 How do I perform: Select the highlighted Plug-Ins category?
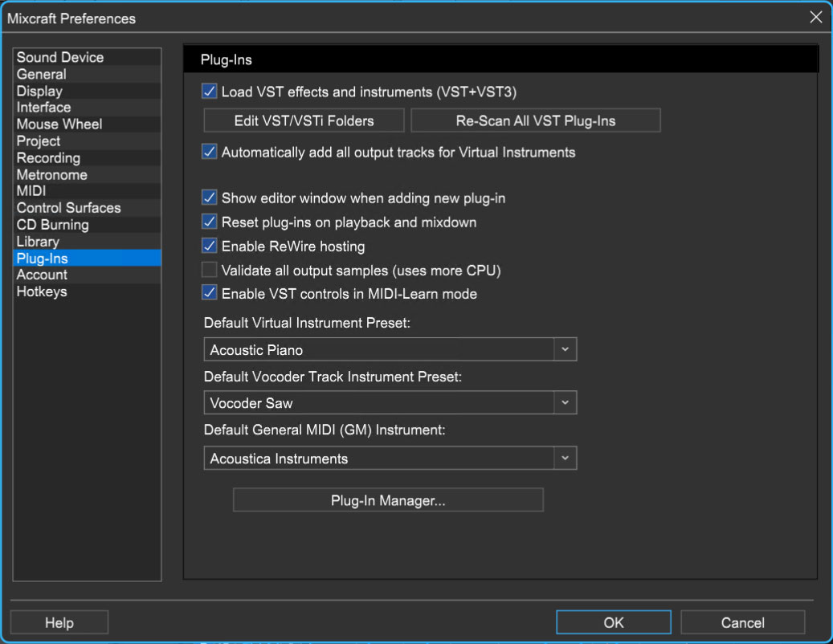pos(87,258)
